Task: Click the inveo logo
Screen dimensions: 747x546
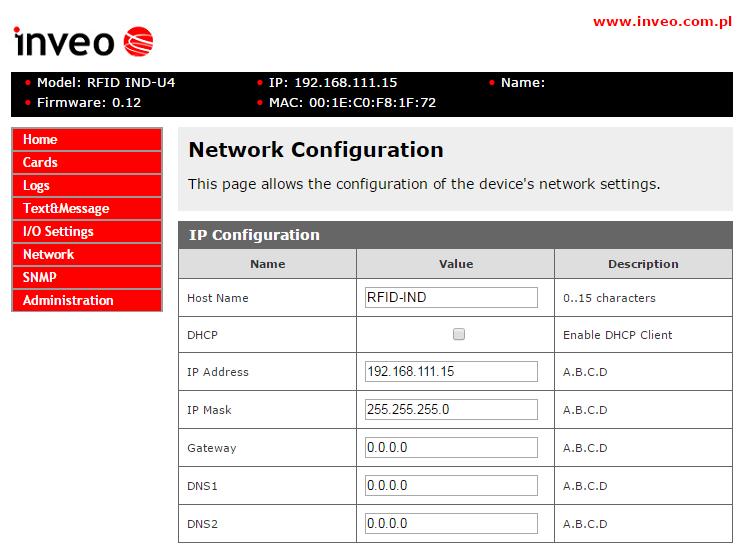Action: pos(83,41)
